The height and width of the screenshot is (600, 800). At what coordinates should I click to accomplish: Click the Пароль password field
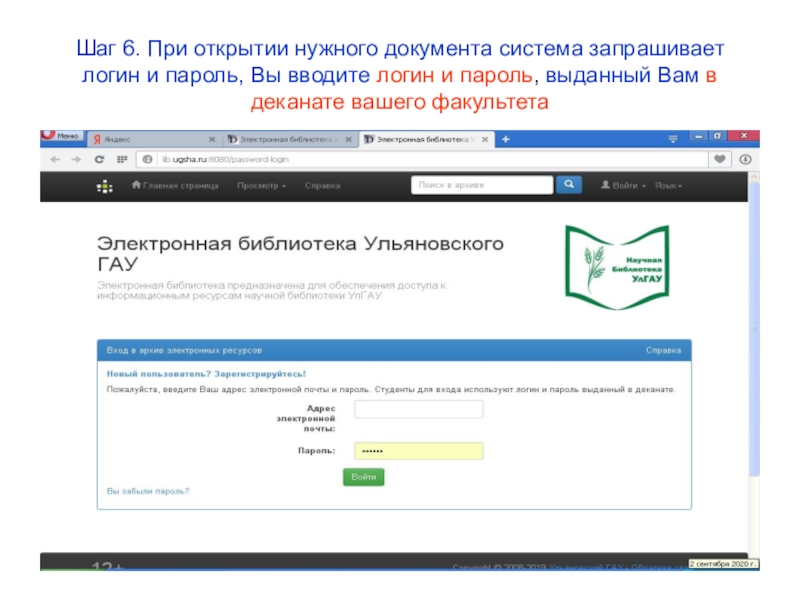click(419, 451)
